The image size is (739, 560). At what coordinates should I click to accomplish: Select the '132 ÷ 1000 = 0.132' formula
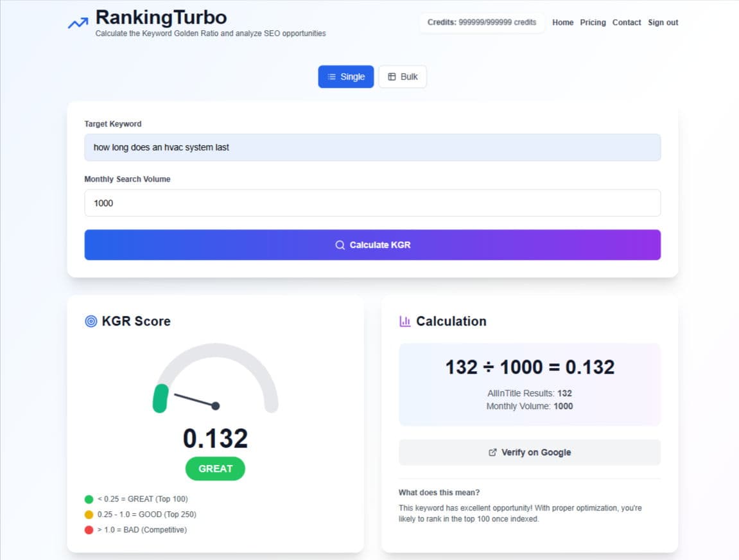(530, 367)
